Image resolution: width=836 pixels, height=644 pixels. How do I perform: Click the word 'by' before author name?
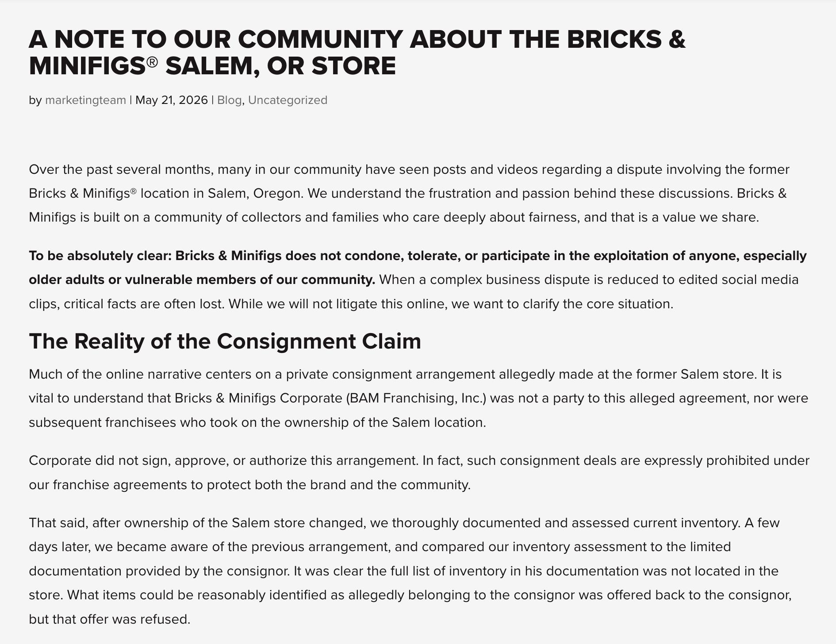(35, 100)
